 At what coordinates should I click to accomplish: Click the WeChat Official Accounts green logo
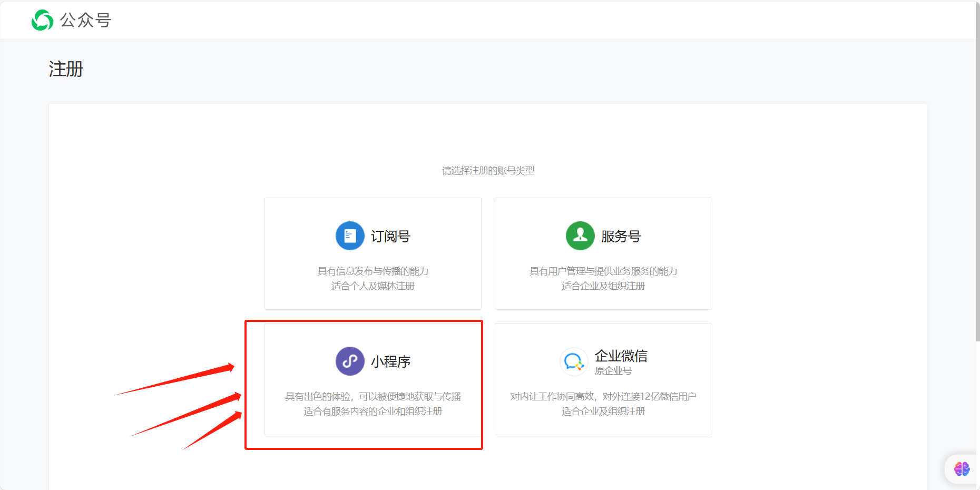coord(42,20)
